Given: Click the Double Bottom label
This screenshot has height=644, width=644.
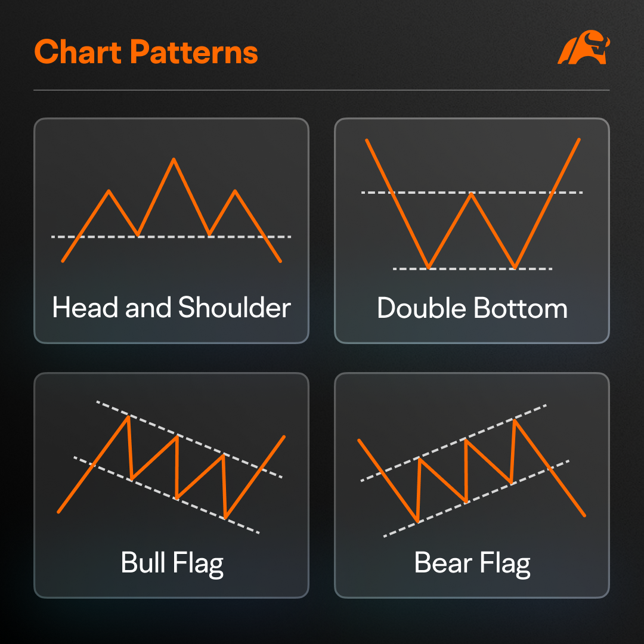Looking at the screenshot, I should point(472,308).
